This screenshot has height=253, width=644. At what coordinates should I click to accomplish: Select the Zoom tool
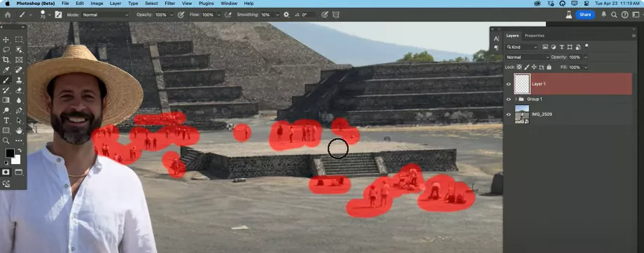pos(6,141)
